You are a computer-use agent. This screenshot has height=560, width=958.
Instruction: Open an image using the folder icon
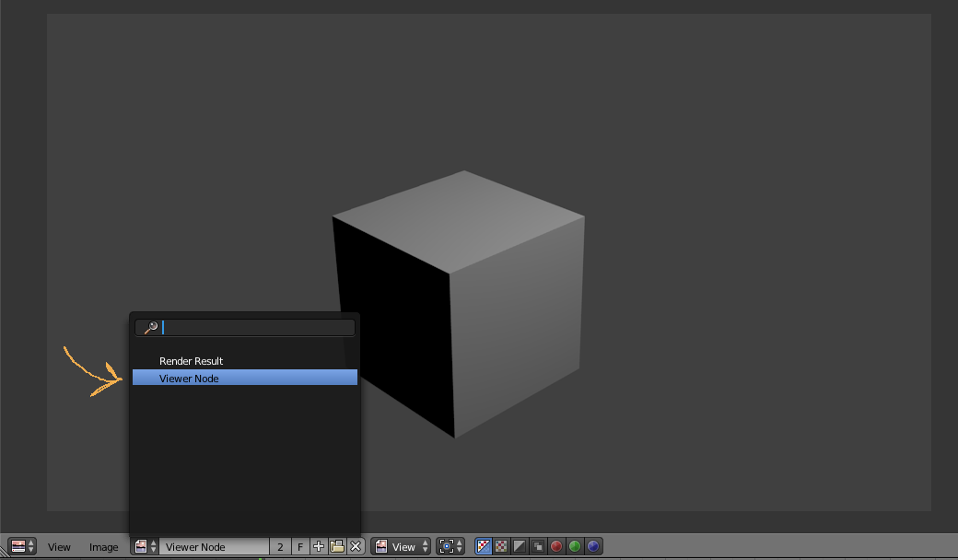pos(337,546)
